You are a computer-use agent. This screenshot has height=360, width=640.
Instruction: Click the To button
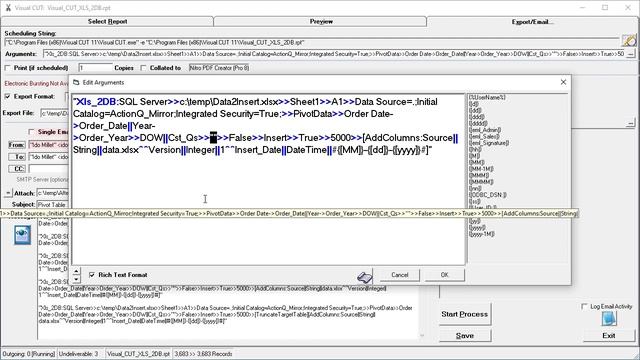[16, 157]
